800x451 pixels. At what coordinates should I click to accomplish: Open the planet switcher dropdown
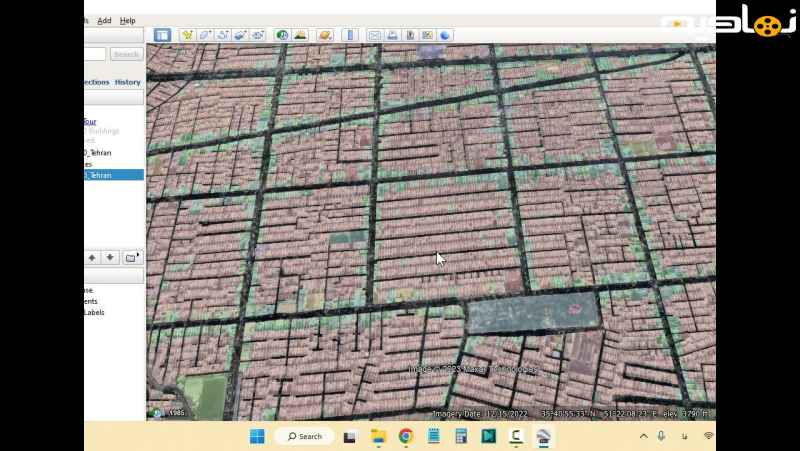point(325,35)
